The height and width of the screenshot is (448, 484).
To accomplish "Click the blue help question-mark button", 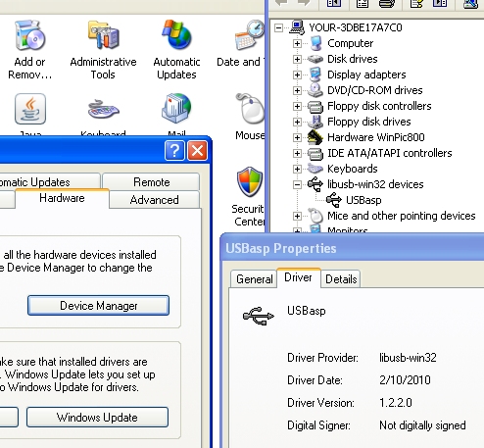I will 174,151.
